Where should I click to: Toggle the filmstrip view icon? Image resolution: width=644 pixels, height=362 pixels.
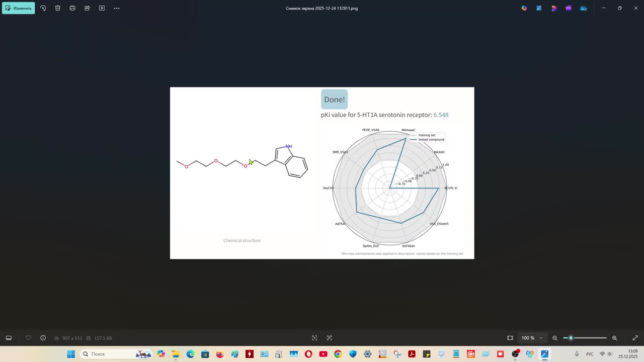tap(9, 338)
